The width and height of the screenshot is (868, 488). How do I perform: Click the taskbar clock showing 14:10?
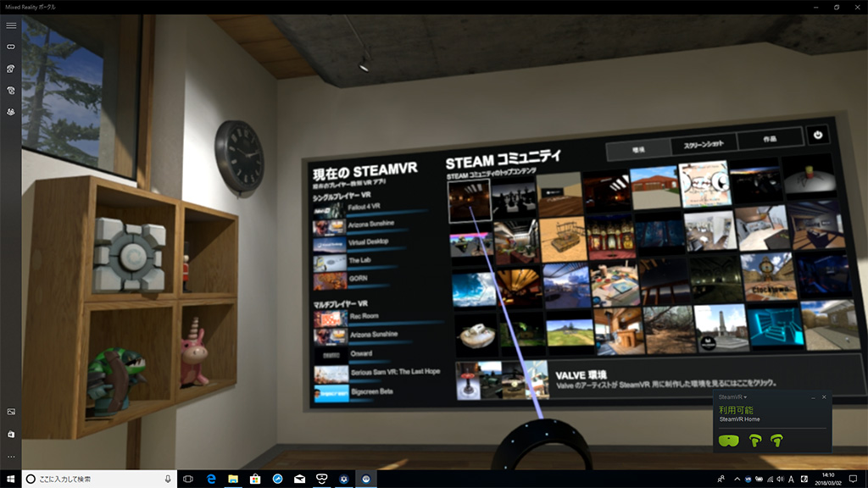[x=827, y=480]
